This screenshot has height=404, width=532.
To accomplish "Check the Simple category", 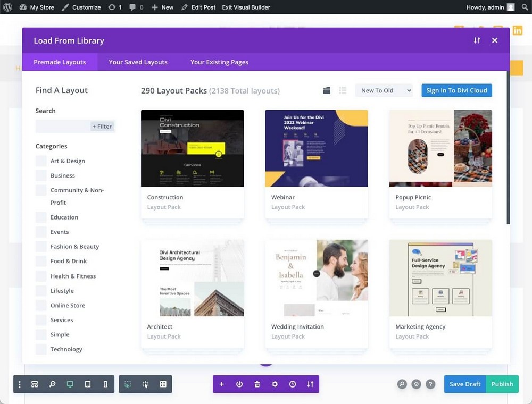I will point(41,334).
